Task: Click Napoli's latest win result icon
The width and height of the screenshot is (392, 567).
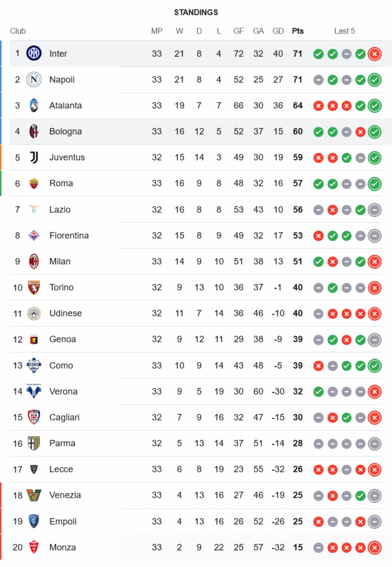Action: click(x=374, y=80)
